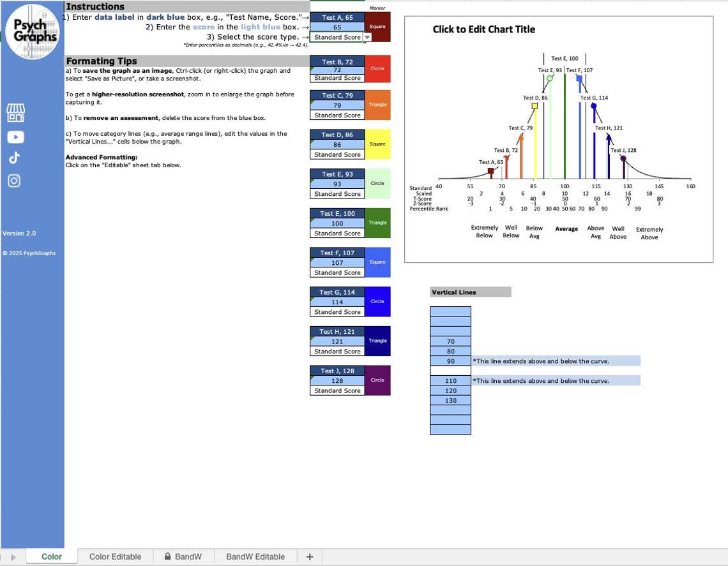This screenshot has width=728, height=566.
Task: Click the score cell showing 114 for Test G
Action: click(337, 302)
